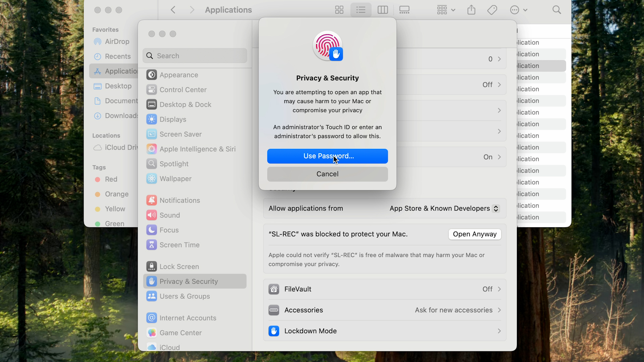Click the Accessories icon
The height and width of the screenshot is (362, 644).
[x=274, y=310]
